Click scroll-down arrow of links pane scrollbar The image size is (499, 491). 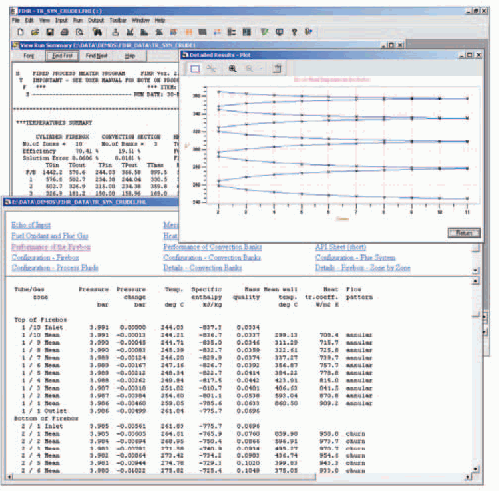(476, 270)
